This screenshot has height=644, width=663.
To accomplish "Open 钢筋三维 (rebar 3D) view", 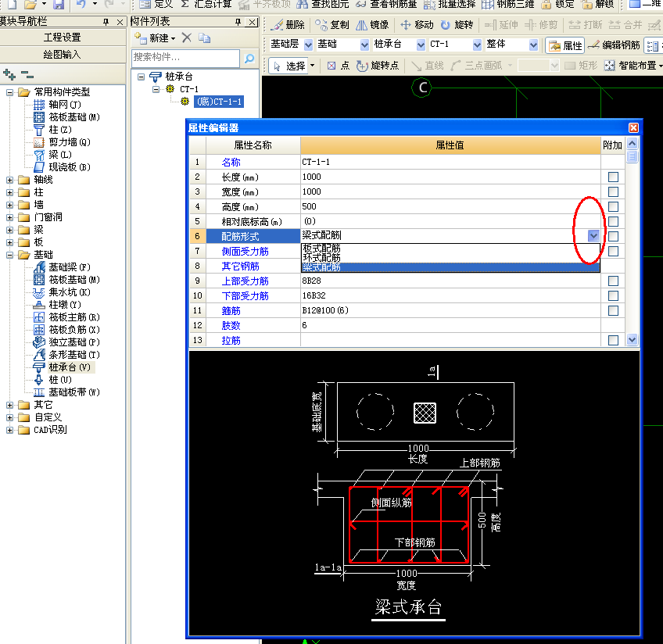I will 507,4.
